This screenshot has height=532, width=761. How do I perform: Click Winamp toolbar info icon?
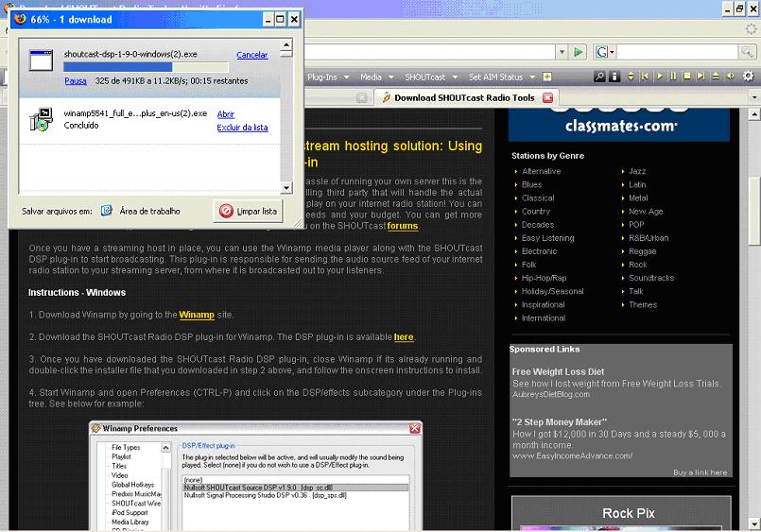[x=614, y=77]
